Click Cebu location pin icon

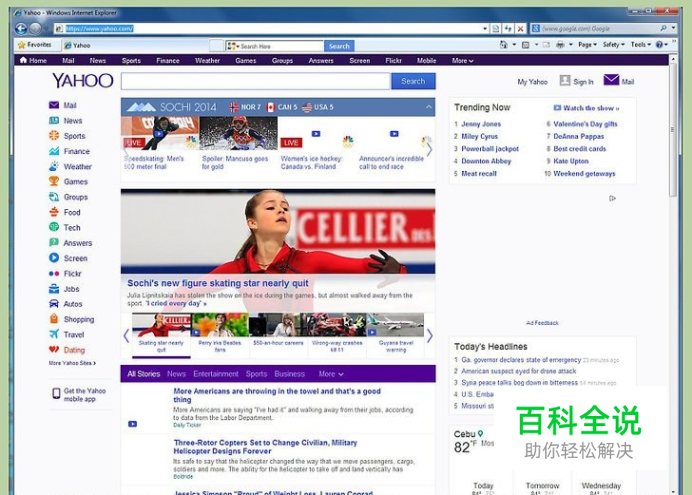click(480, 434)
